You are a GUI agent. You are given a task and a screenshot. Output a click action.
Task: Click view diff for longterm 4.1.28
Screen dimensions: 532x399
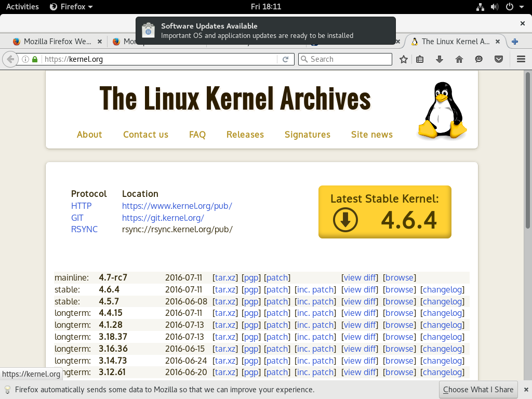[x=360, y=325]
